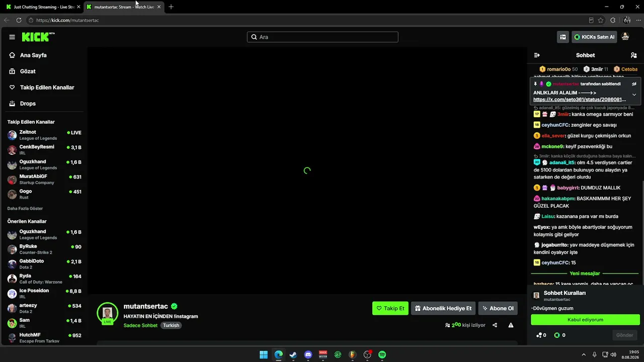Open Discord from the taskbar
644x362 pixels.
[x=308, y=354]
